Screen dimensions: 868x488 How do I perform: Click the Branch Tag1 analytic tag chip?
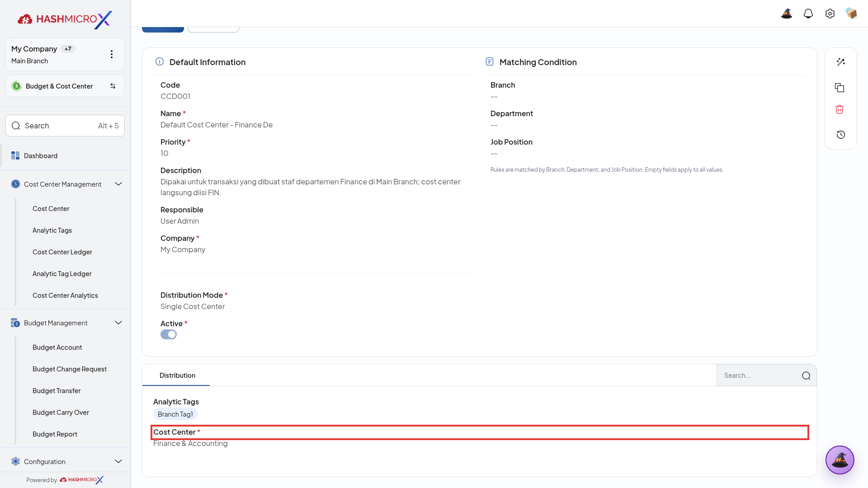click(x=175, y=414)
